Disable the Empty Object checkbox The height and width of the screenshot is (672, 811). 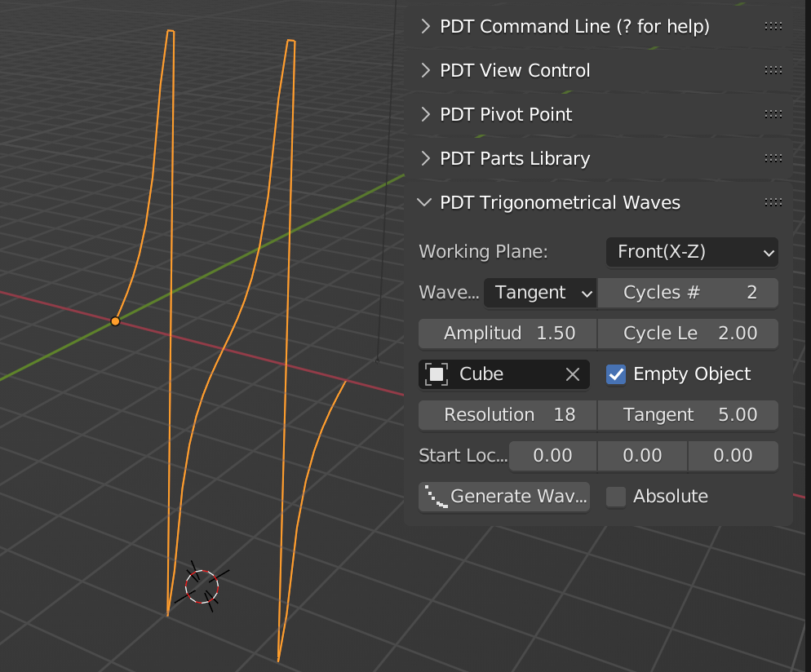pyautogui.click(x=617, y=374)
